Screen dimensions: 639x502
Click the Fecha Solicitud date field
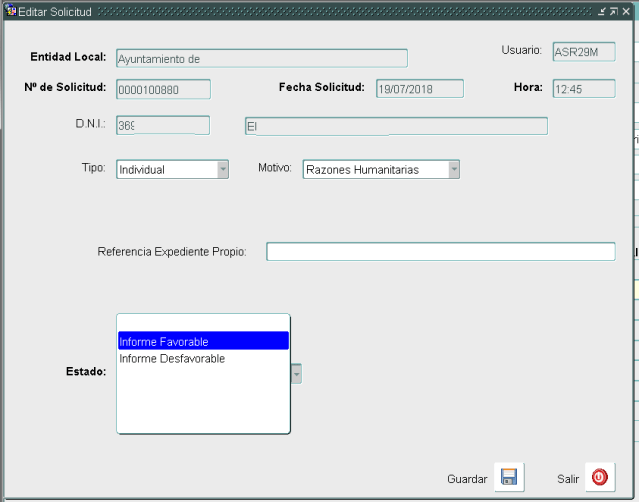[419, 88]
